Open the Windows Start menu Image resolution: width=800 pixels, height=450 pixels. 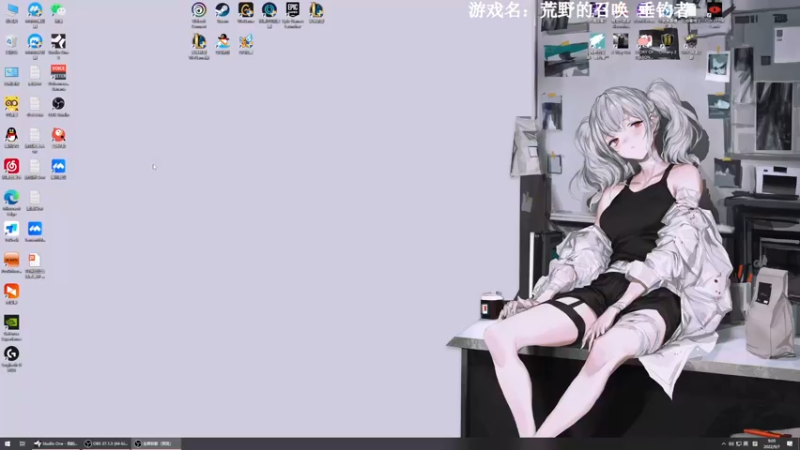point(7,443)
